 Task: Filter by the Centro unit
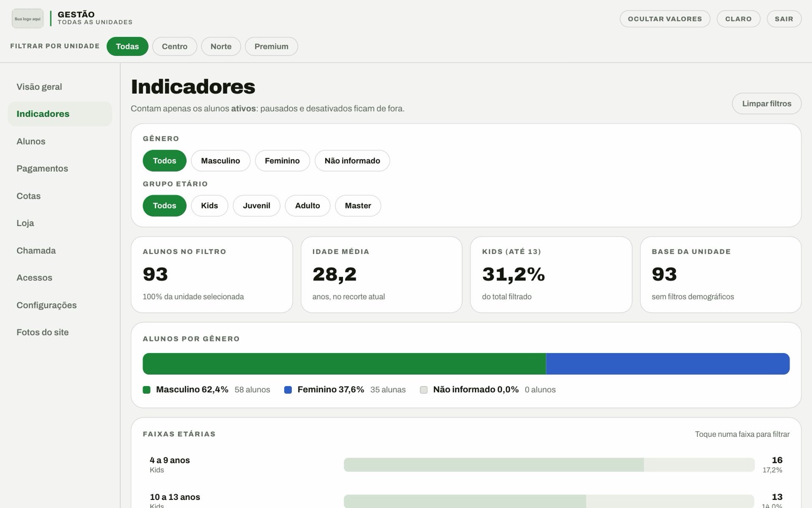pos(175,46)
